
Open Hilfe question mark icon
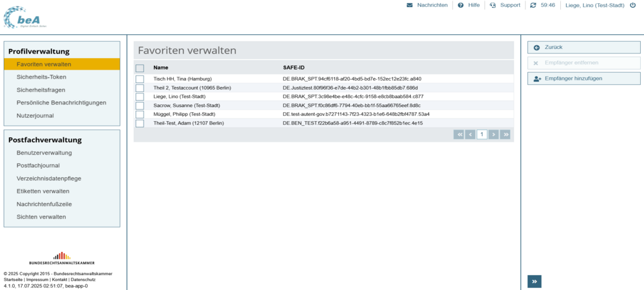pos(460,5)
